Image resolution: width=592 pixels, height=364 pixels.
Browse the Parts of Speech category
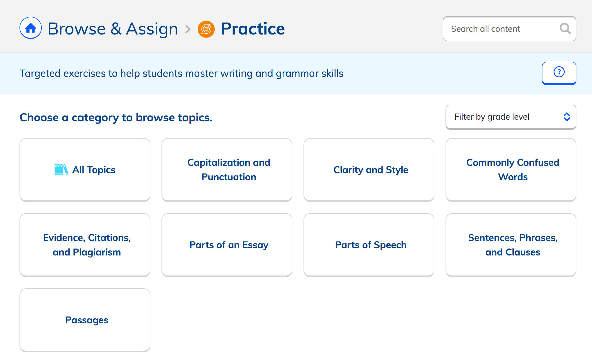369,245
